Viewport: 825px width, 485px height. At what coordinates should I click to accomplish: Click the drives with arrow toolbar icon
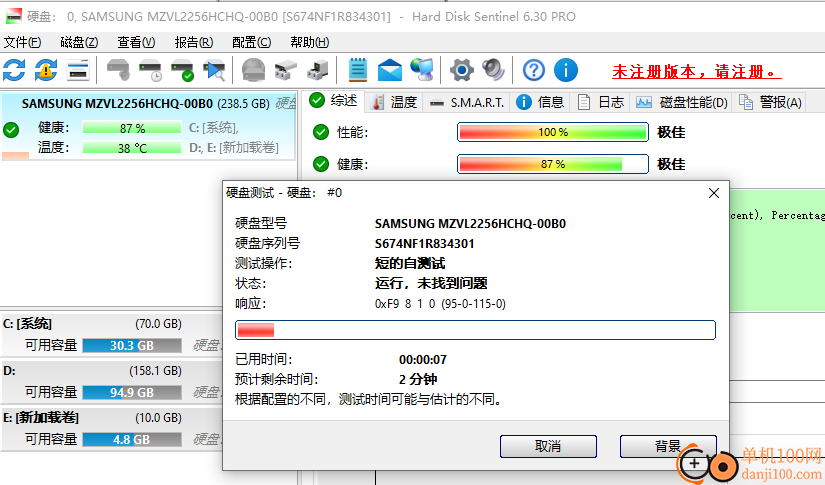tap(318, 70)
